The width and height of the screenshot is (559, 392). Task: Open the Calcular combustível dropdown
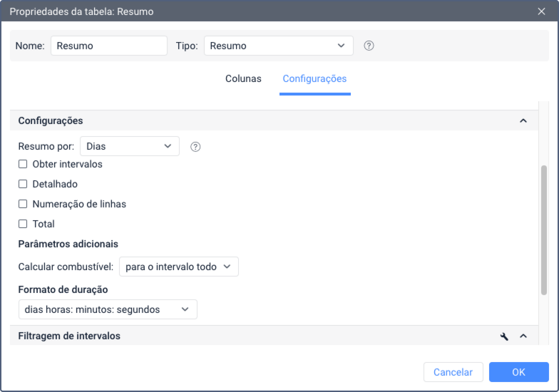click(178, 267)
